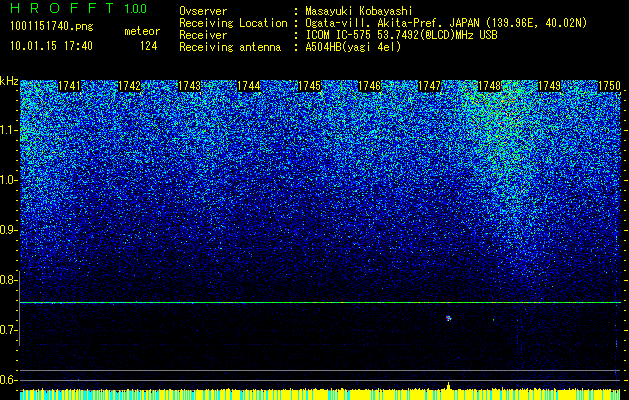This screenshot has height=400, width=629.
Task: Click the 1748 time marker
Action: click(489, 86)
